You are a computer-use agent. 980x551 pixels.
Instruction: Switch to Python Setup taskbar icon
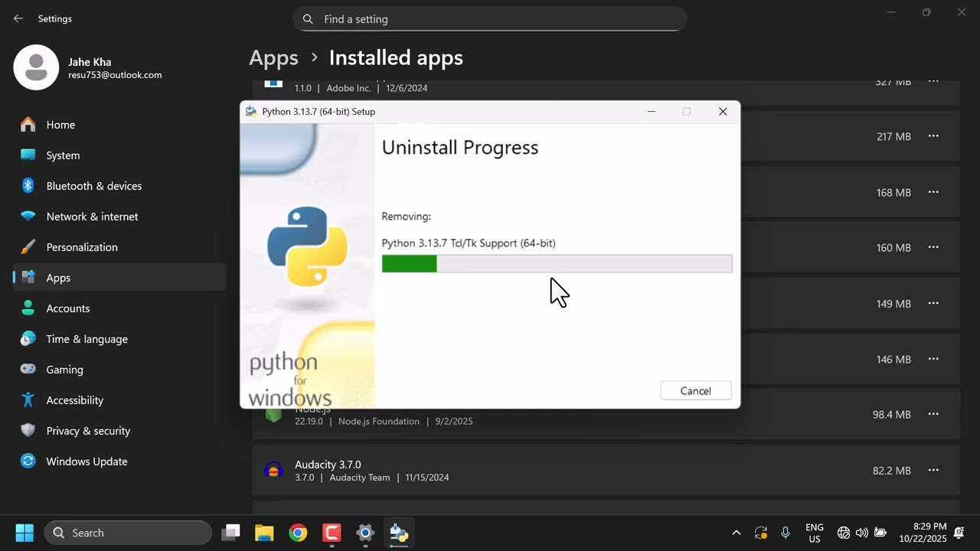coord(399,533)
